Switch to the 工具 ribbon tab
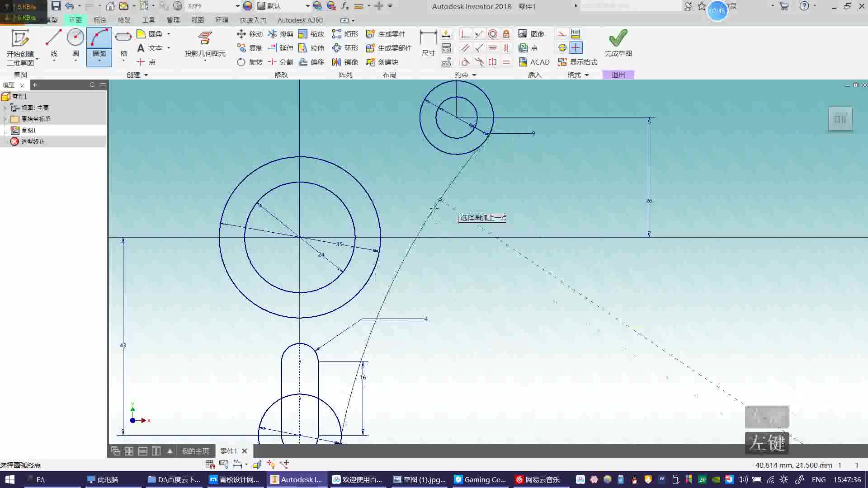Image resolution: width=868 pixels, height=488 pixels. point(148,20)
